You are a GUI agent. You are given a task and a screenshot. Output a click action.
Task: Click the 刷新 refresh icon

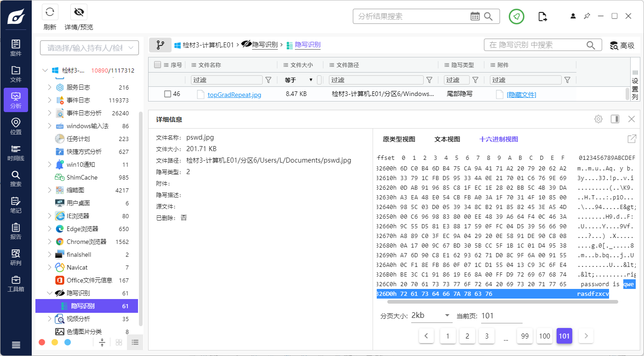(50, 12)
